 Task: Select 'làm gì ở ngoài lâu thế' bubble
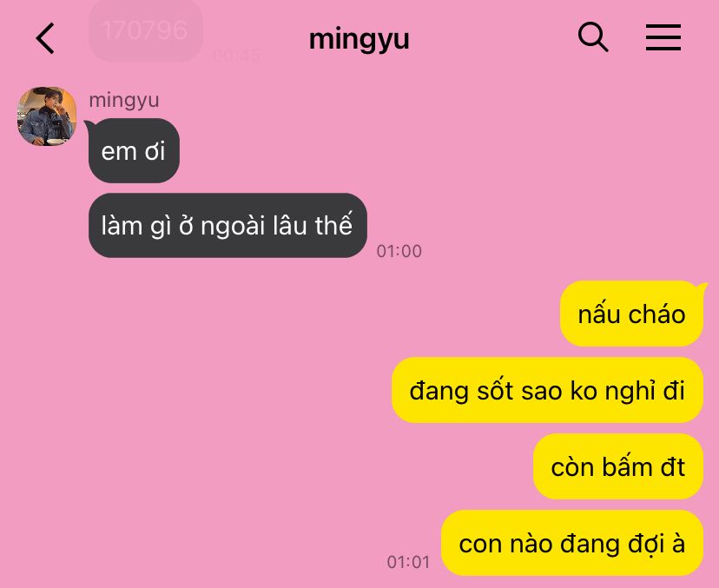(x=228, y=225)
